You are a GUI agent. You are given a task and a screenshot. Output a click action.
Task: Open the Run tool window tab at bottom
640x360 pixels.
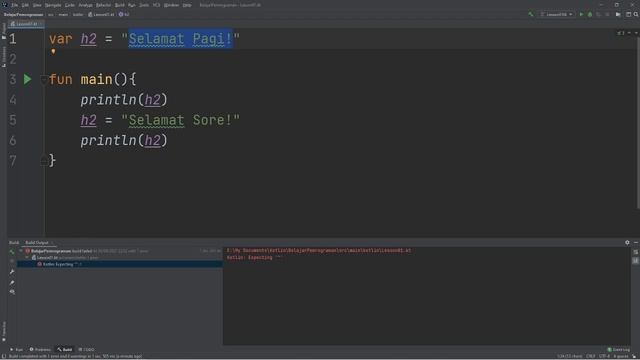pyautogui.click(x=17, y=349)
